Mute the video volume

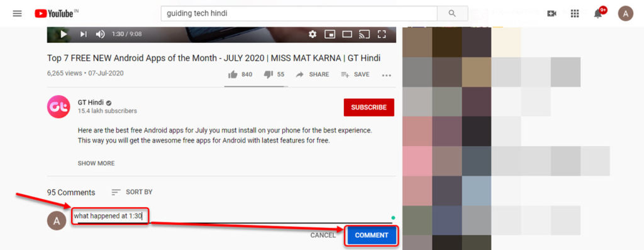point(100,34)
